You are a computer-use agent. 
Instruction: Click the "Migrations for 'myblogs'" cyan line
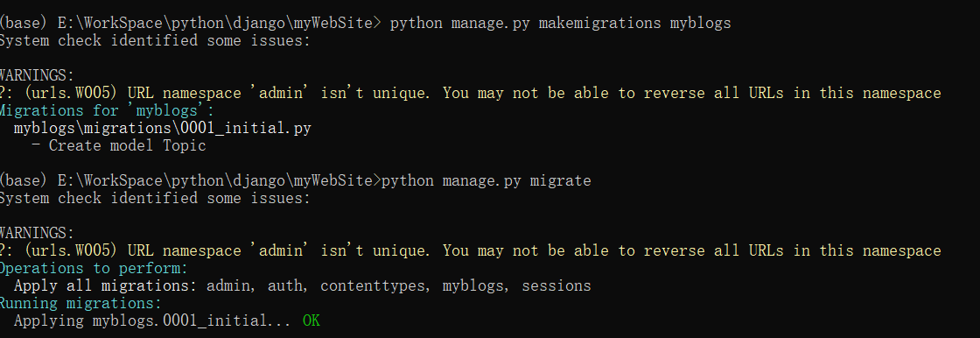point(107,111)
